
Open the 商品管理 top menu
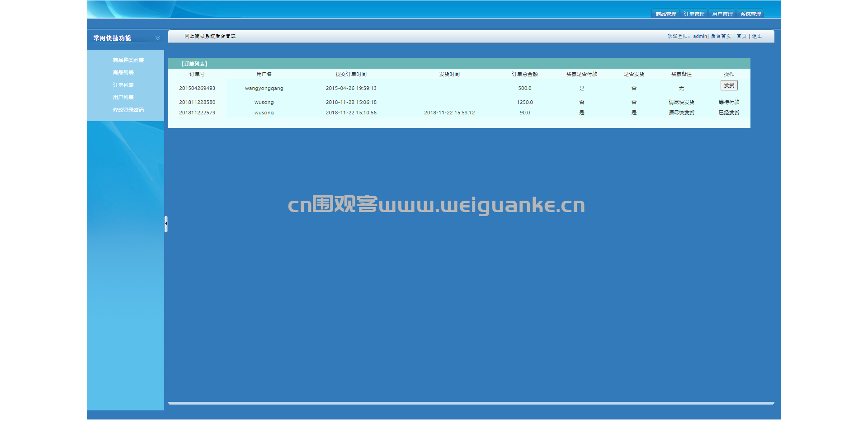pyautogui.click(x=665, y=14)
